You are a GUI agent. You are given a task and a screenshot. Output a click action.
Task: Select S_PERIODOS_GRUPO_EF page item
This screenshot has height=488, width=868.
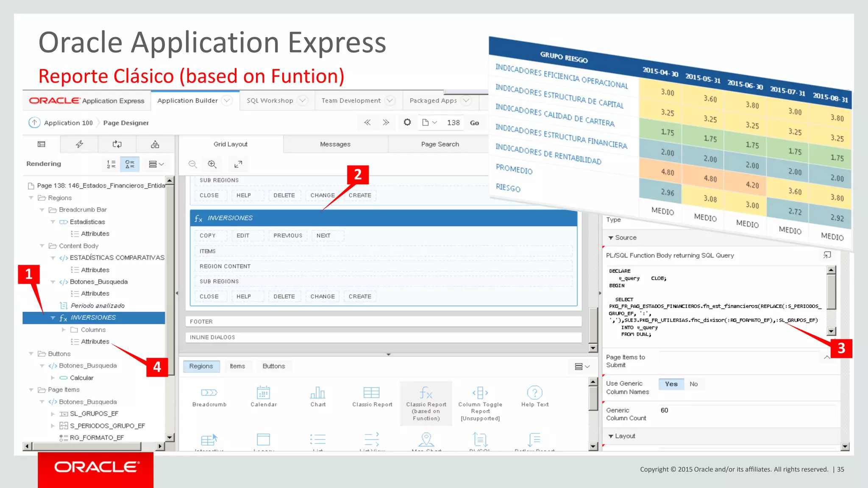tap(107, 426)
